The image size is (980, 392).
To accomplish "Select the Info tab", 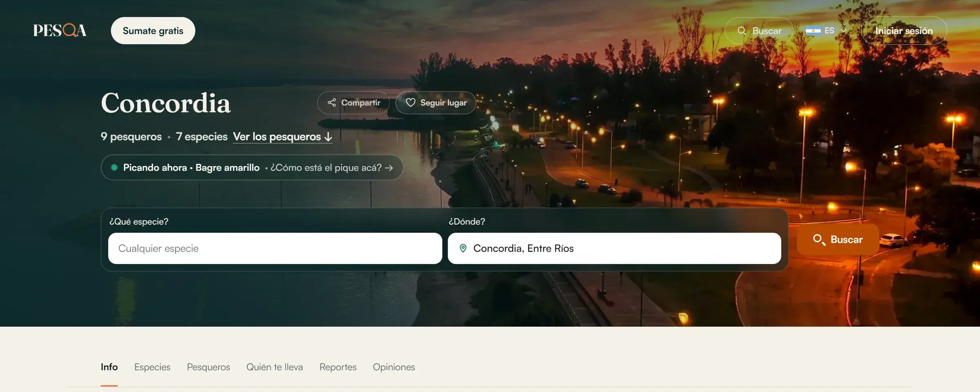I will [109, 367].
